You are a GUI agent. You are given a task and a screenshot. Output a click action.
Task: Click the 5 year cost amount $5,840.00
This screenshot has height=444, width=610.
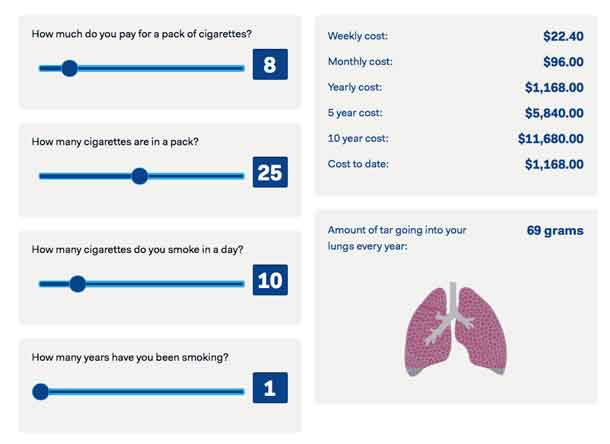coord(554,113)
